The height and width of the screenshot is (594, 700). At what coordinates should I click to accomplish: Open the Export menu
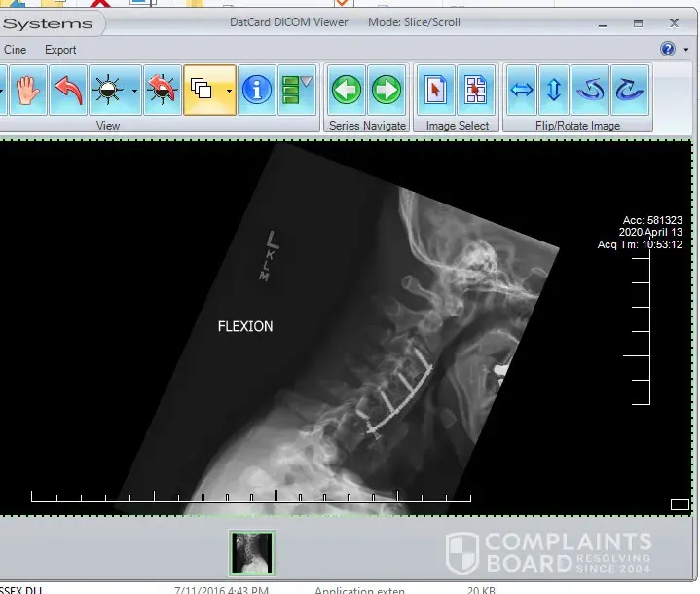point(60,50)
